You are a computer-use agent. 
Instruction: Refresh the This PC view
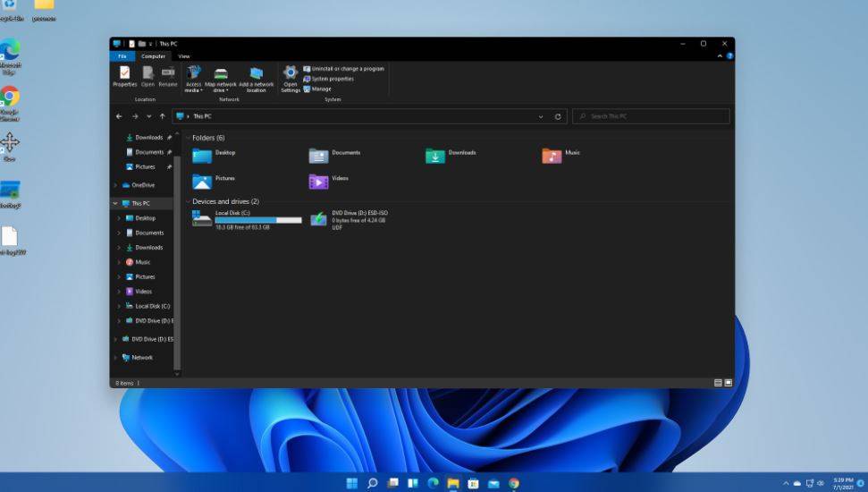click(558, 116)
